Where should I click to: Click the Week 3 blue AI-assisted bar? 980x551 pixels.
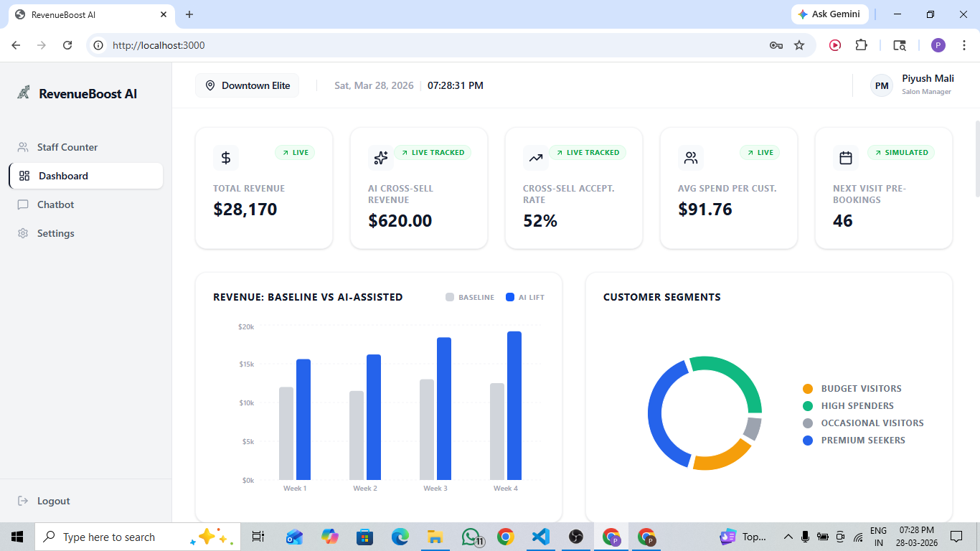(444, 409)
